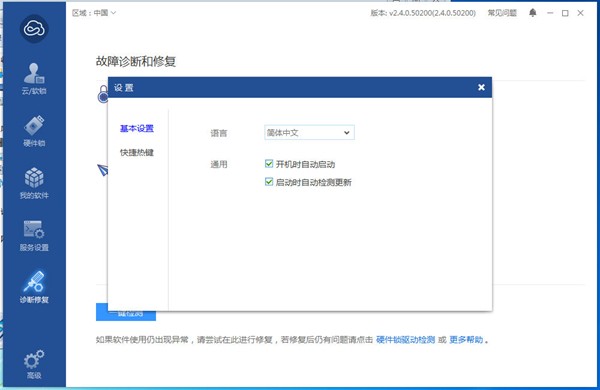Click the version number text
The height and width of the screenshot is (390, 600).
[423, 13]
